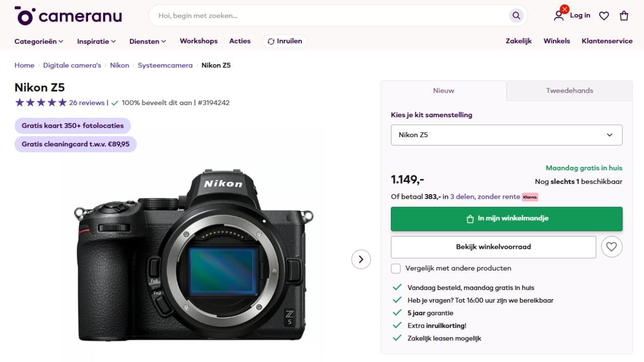Click Nog slechts 1 beschikbaar text
This screenshot has width=644, height=362.
[579, 182]
